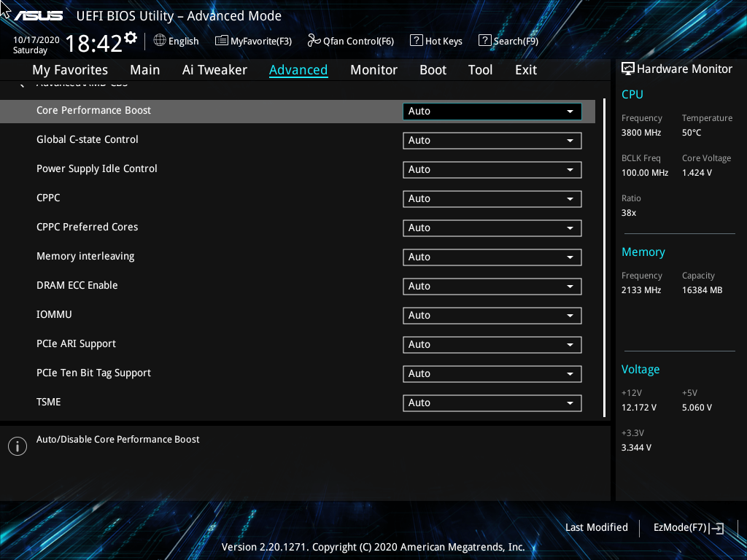Click the 3800 MHz CPU frequency value
747x560 pixels.
(641, 133)
